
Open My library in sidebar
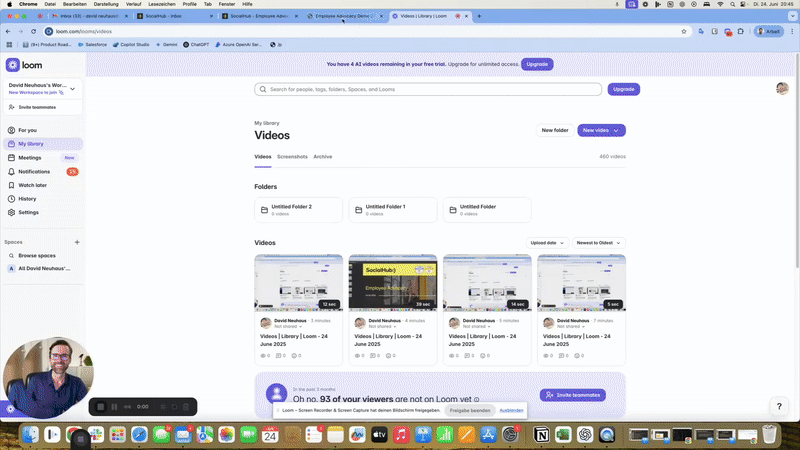pyautogui.click(x=43, y=144)
